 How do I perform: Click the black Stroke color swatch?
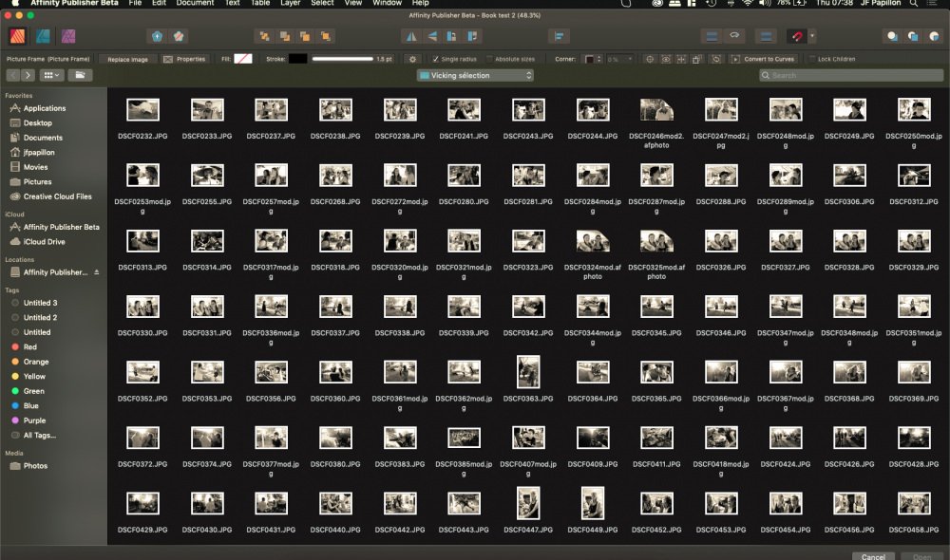point(297,59)
